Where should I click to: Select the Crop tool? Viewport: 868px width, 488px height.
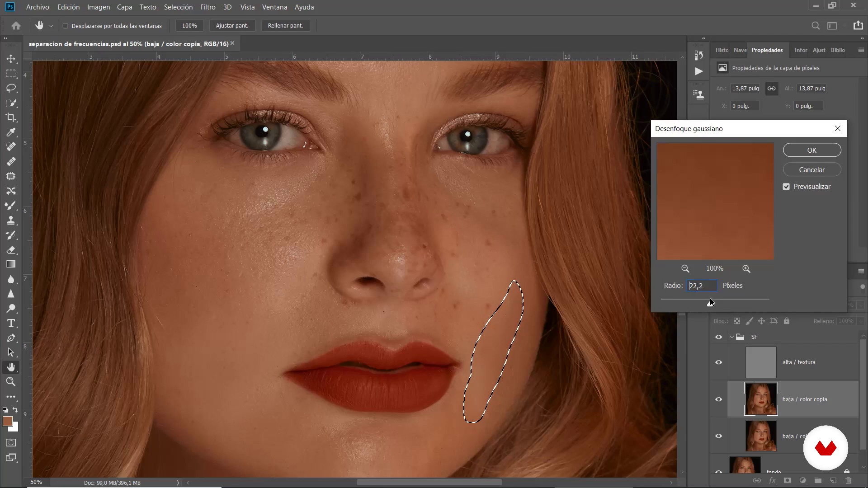pyautogui.click(x=11, y=117)
